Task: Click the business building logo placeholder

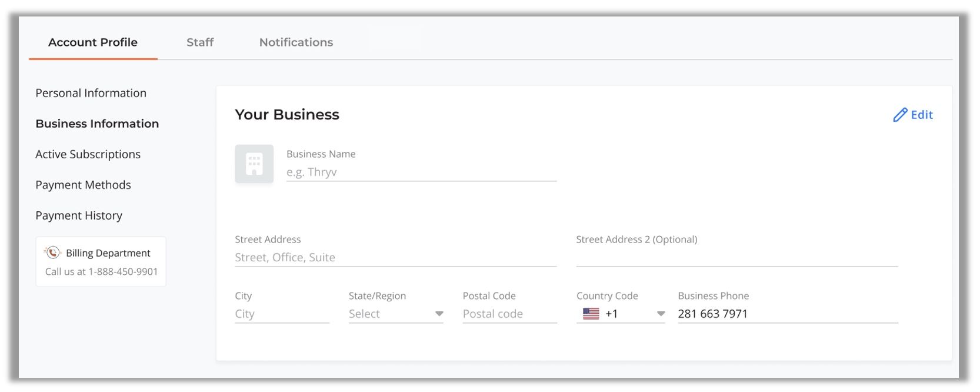Action: [x=254, y=164]
